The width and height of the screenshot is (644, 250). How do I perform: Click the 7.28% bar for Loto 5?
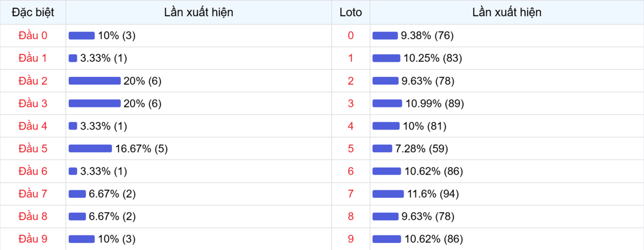point(382,148)
